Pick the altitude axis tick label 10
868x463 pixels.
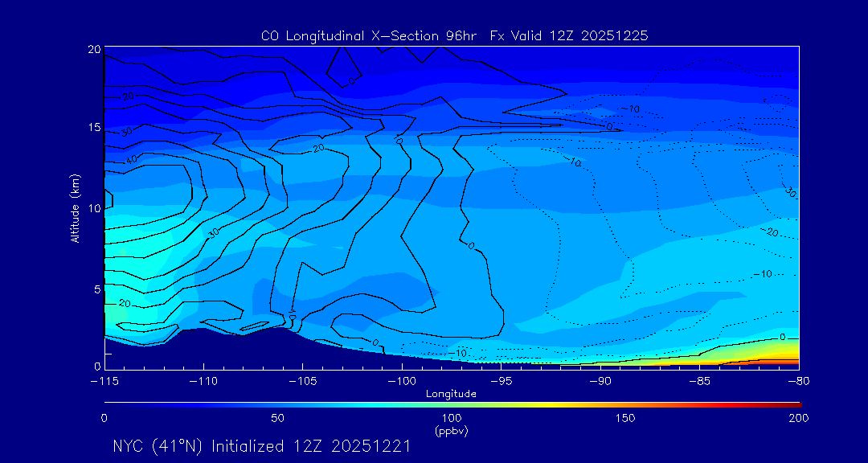pos(93,208)
